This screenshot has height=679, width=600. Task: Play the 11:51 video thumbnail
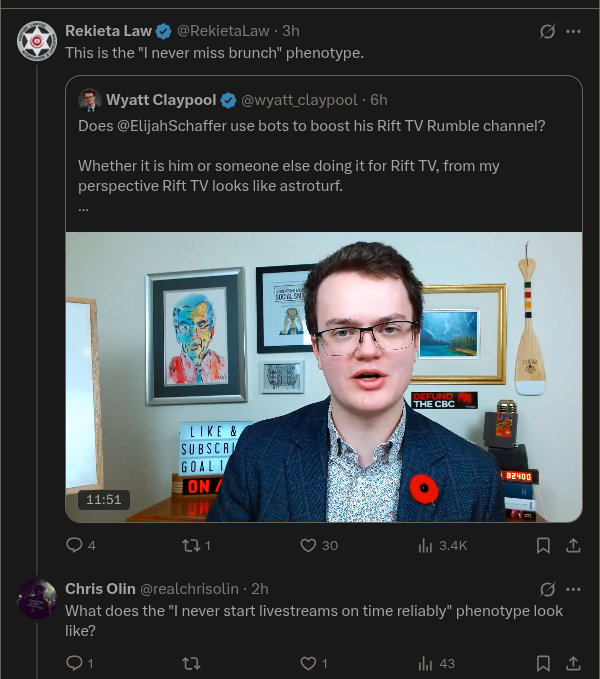pos(324,377)
